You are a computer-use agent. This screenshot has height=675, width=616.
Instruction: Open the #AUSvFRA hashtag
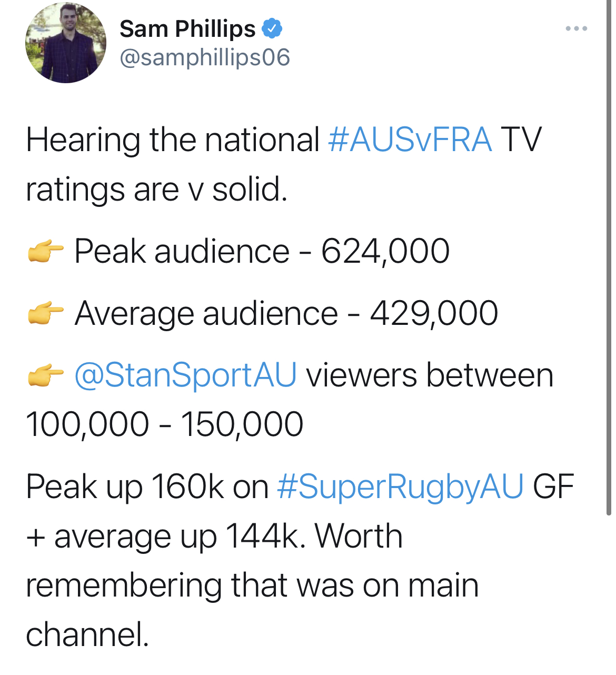(410, 140)
